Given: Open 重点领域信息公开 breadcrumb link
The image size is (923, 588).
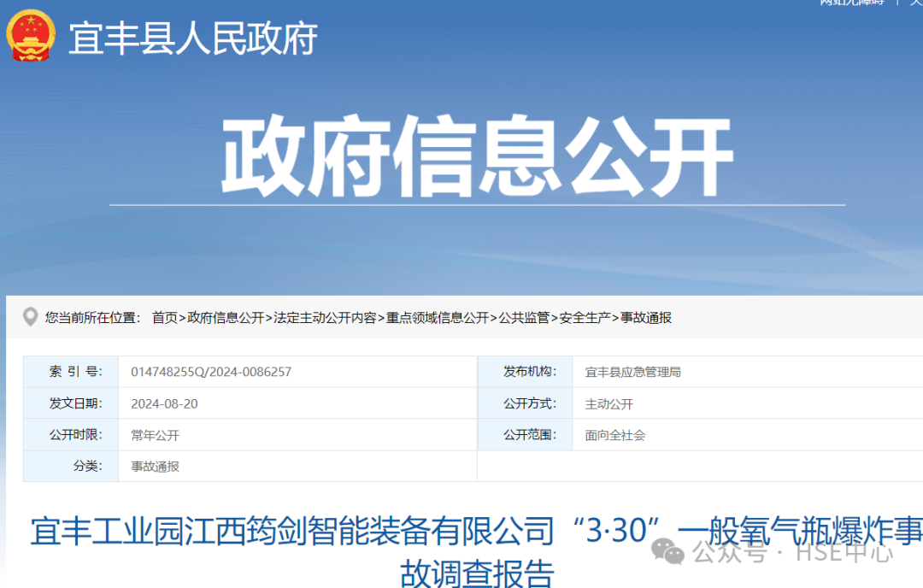Looking at the screenshot, I should (x=438, y=318).
